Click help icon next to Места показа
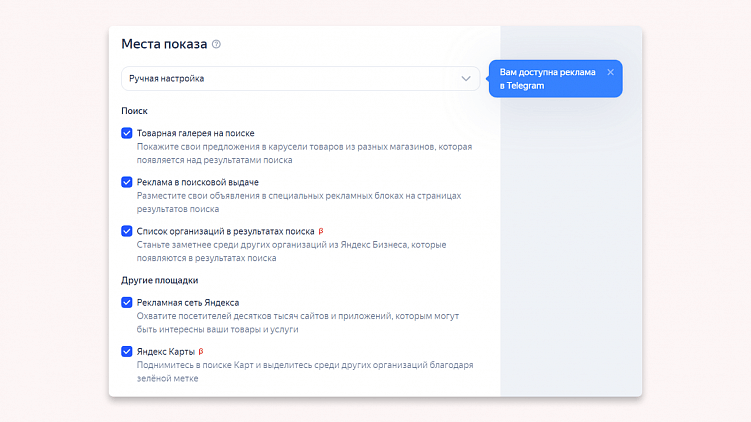Screen dimensions: 751x422 click(216, 44)
